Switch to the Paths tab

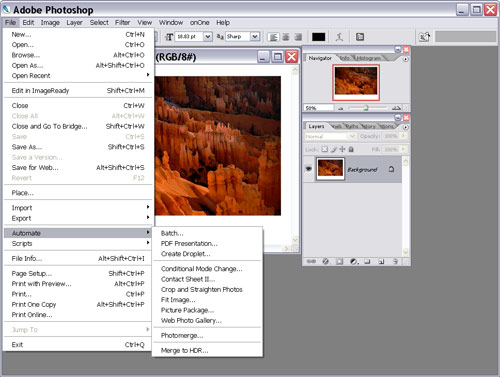pyautogui.click(x=352, y=126)
